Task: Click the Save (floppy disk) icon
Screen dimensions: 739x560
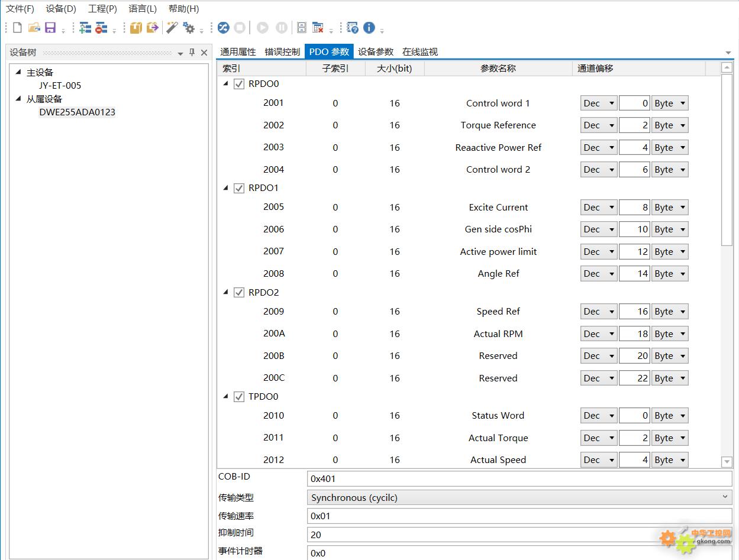Action: (x=50, y=28)
